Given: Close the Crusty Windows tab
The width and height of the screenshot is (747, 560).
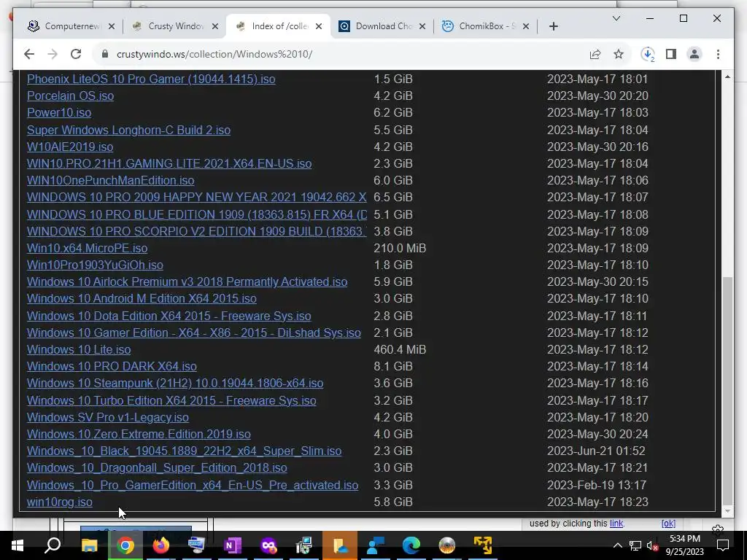Looking at the screenshot, I should 215,26.
